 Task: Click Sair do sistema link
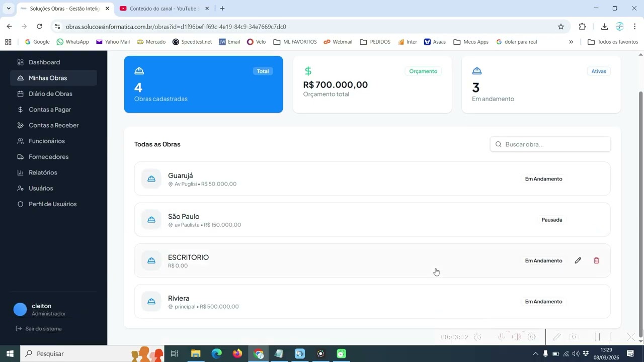[x=39, y=329]
